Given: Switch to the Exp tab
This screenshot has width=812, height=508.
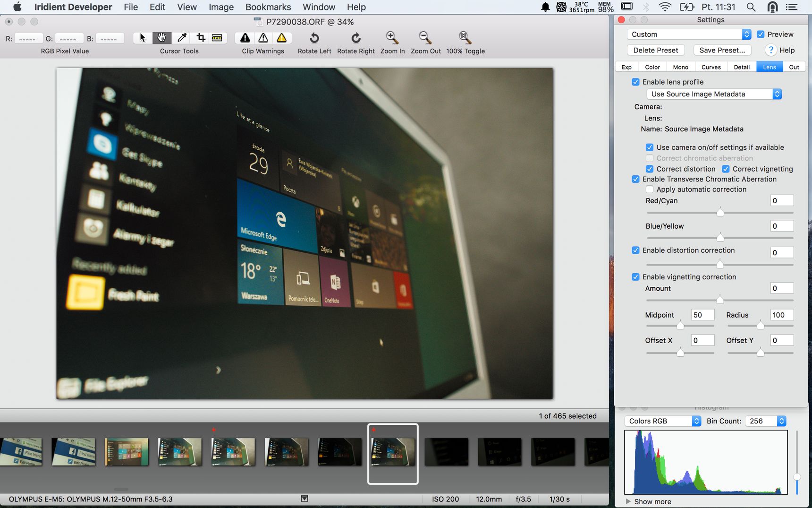Looking at the screenshot, I should click(x=626, y=67).
